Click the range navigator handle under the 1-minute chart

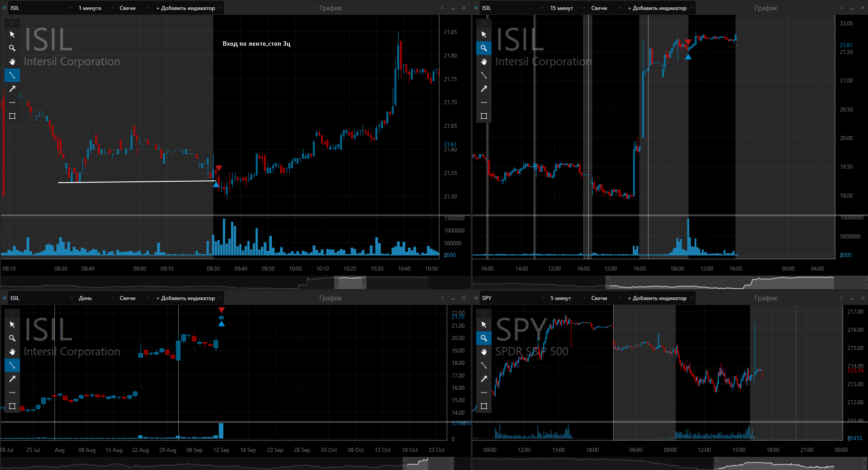351,282
